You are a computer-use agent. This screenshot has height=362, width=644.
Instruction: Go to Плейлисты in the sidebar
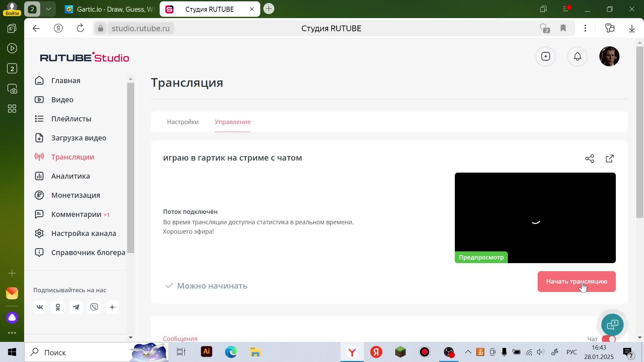[63, 119]
